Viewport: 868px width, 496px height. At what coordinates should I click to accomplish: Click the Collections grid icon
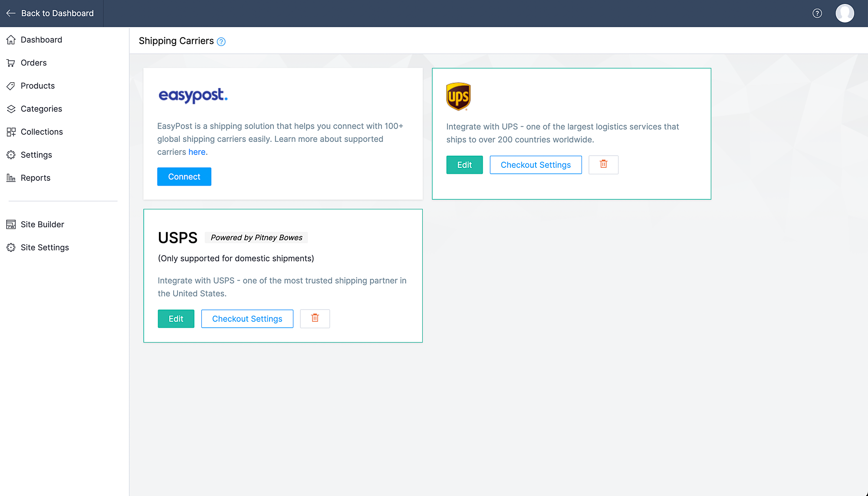coord(11,132)
